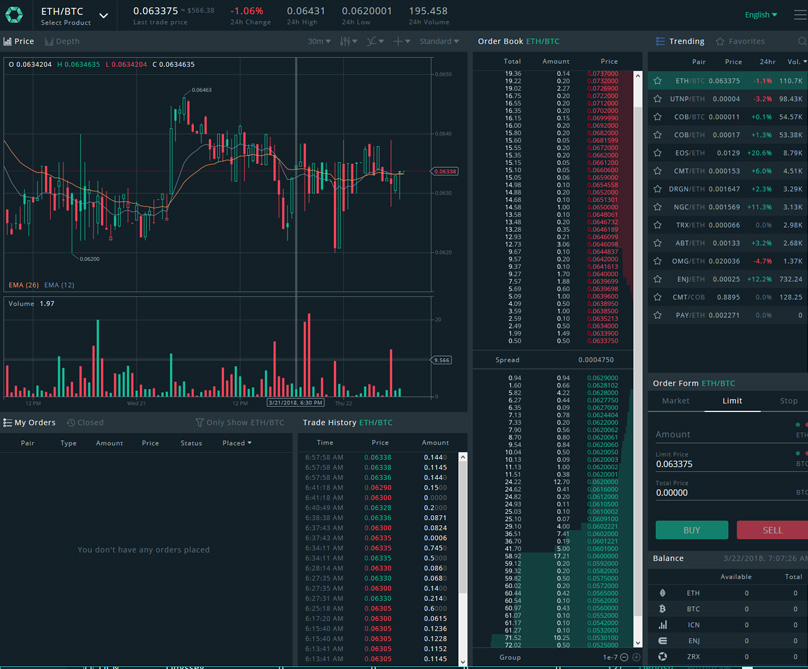Favorite the COB/BTC pair star
Screen dimensions: 808x669
click(658, 117)
